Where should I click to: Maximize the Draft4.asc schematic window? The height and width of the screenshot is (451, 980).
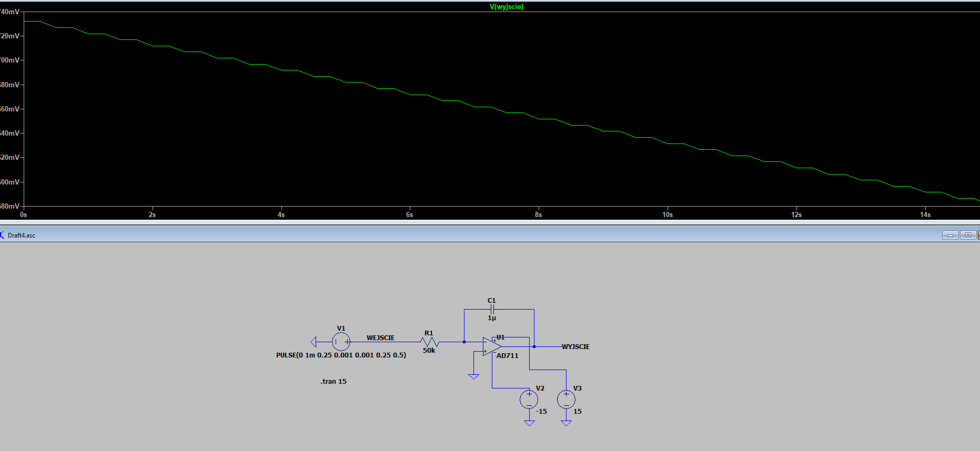click(x=968, y=235)
